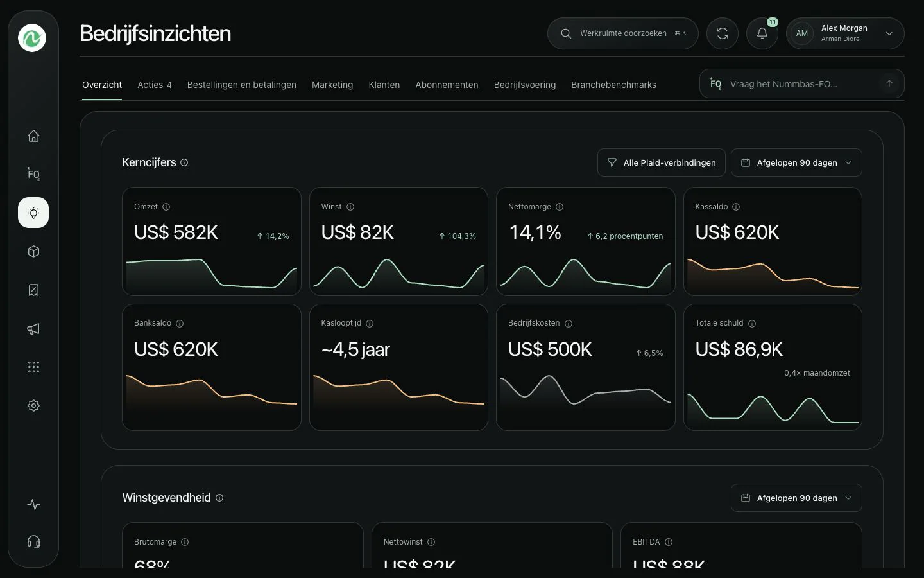The width and height of the screenshot is (924, 578).
Task: Click the info icon next to Banksaldo
Action: coord(180,324)
